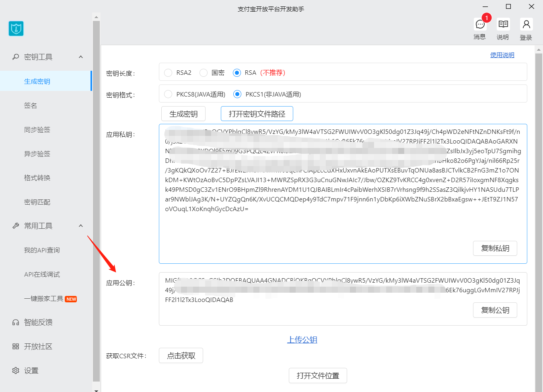The width and height of the screenshot is (543, 392).
Task: Click the red notification badge
Action: point(487,18)
